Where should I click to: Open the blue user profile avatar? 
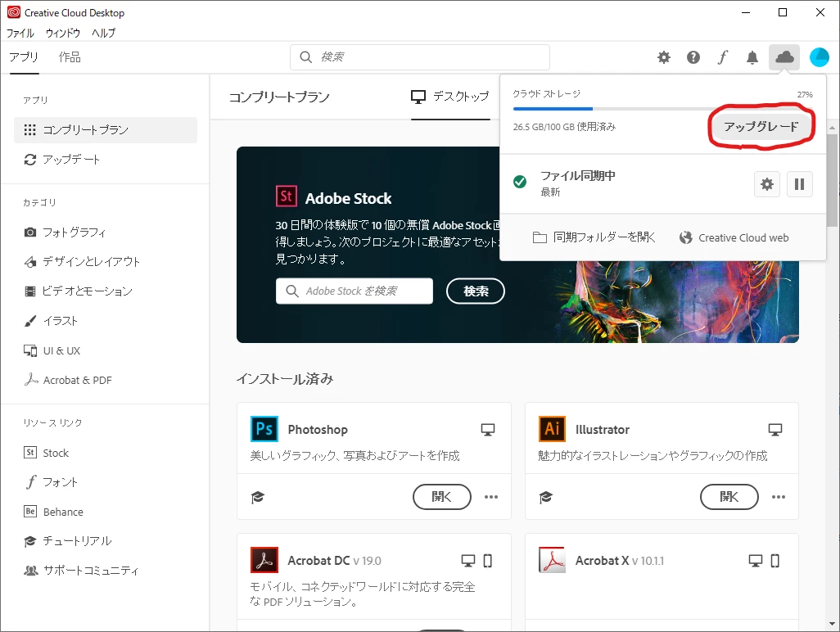point(819,57)
